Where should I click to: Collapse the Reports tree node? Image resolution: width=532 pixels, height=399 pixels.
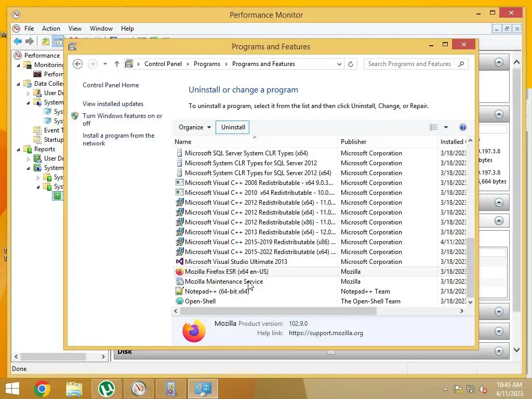click(x=19, y=149)
